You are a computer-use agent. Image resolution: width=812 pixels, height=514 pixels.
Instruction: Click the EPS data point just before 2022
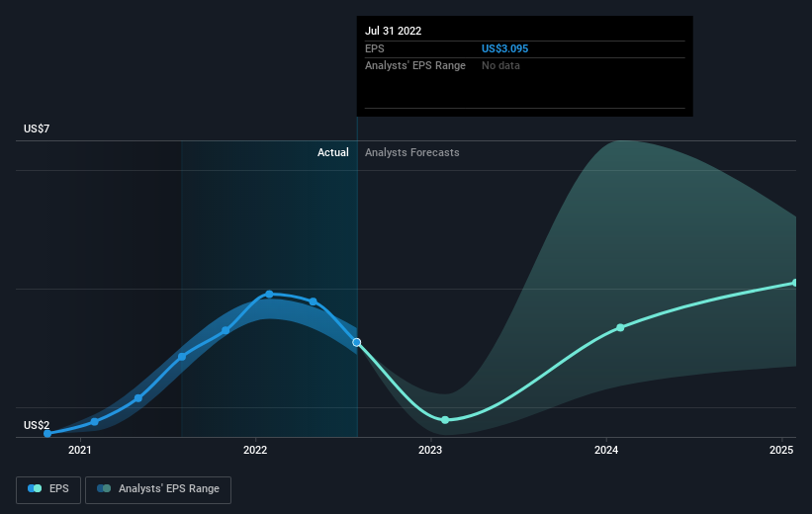226,330
